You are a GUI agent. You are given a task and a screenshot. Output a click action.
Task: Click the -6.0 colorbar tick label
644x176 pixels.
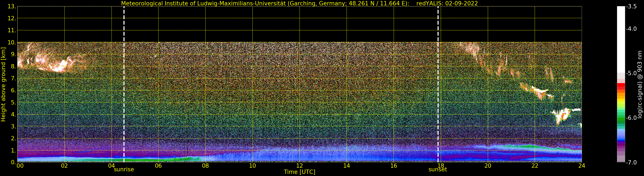click(631, 118)
